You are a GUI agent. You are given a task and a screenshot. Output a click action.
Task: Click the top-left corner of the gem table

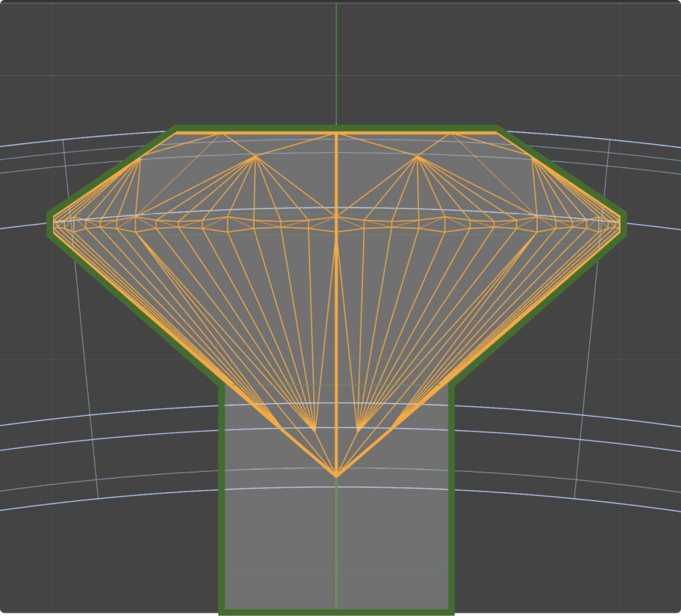(177, 133)
